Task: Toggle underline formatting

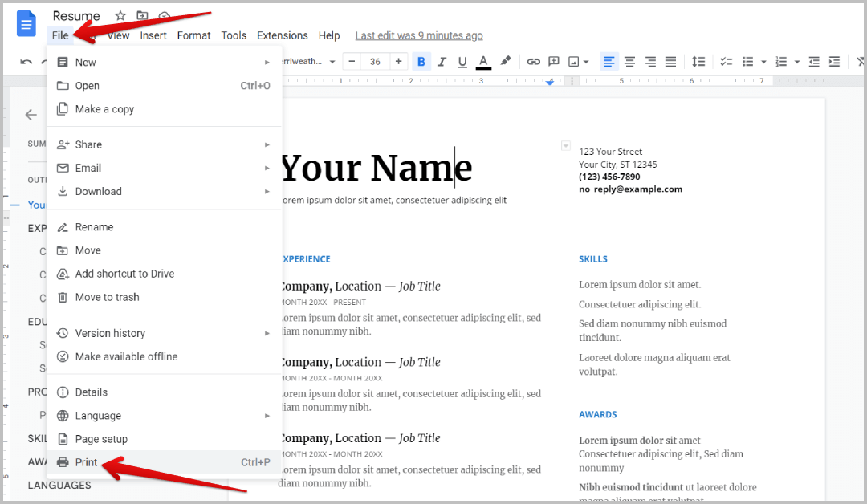Action: point(462,62)
